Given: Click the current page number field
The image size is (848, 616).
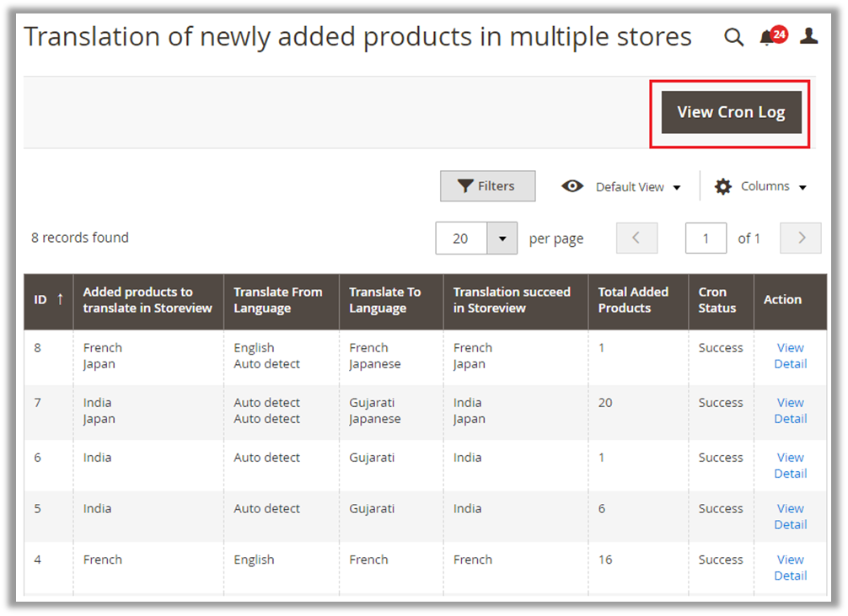Looking at the screenshot, I should [706, 238].
